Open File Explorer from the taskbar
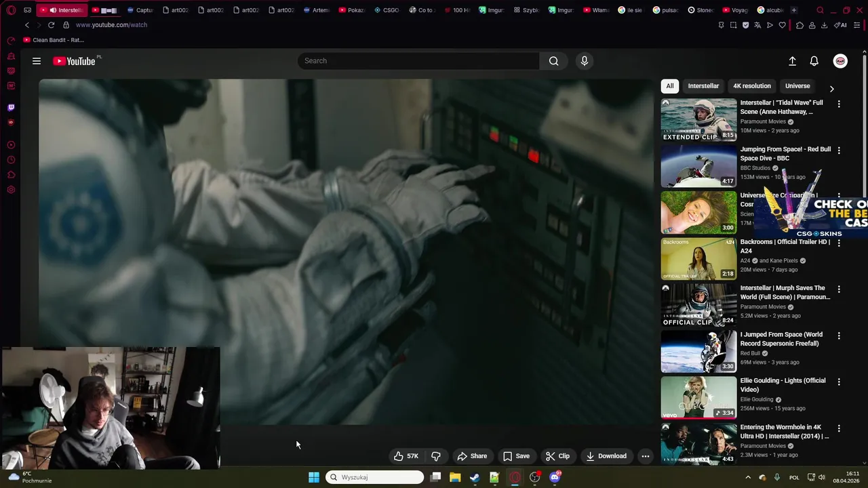The image size is (868, 488). point(455,477)
